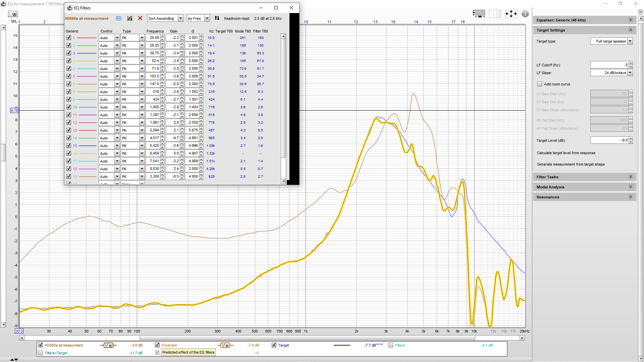Disable filter 1 checkbox
The height and width of the screenshot is (362, 644).
(x=69, y=38)
